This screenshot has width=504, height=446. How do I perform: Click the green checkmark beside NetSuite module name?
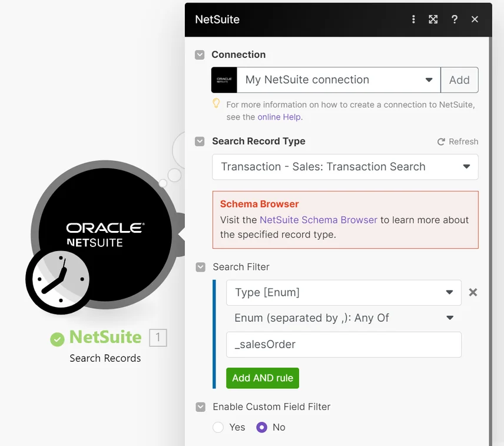(57, 339)
